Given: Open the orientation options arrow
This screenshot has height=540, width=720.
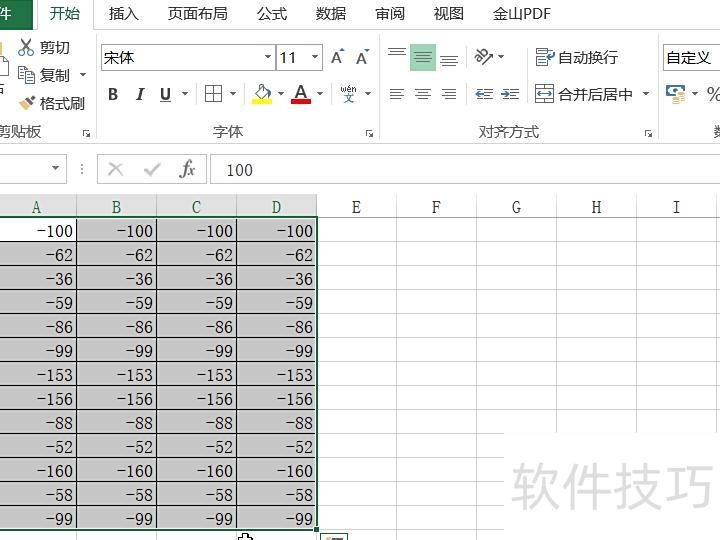Looking at the screenshot, I should [501, 57].
